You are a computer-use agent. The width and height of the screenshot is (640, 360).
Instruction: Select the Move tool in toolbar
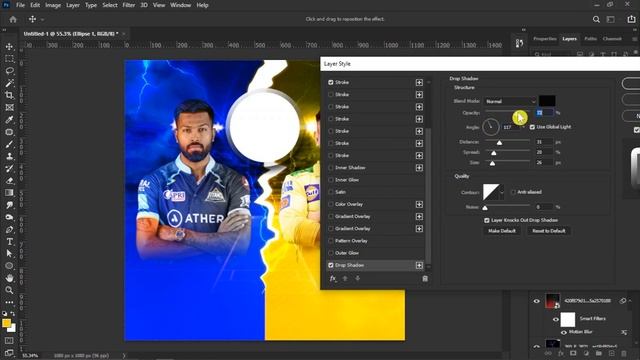pyautogui.click(x=9, y=47)
